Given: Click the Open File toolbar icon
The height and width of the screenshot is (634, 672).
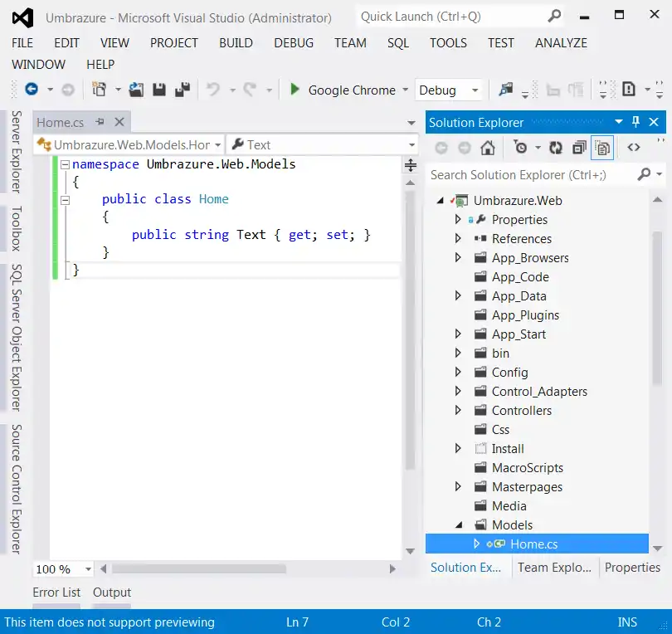Looking at the screenshot, I should [x=136, y=90].
